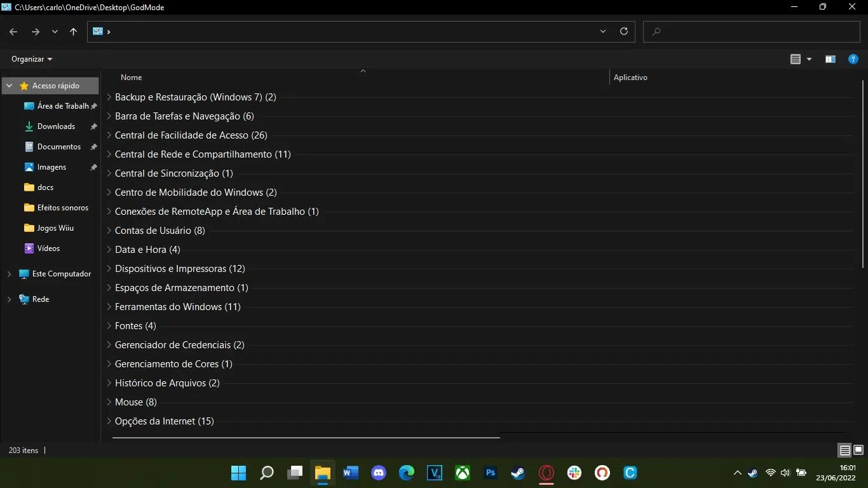This screenshot has width=868, height=488.
Task: Click the back navigation button
Action: coord(13,31)
